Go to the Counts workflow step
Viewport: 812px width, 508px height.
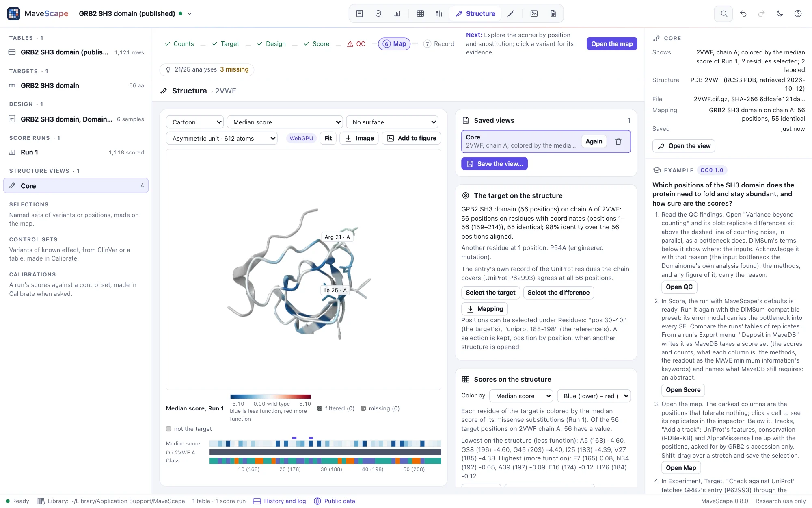click(x=179, y=44)
